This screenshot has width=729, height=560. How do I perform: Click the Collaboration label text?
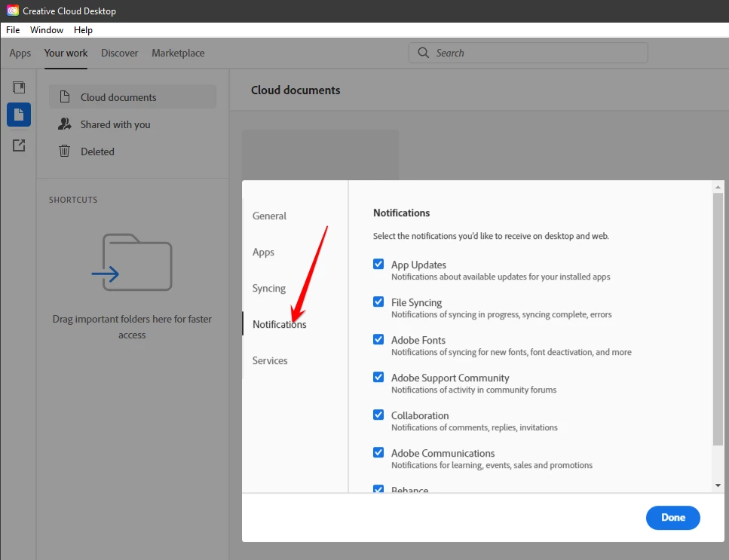coord(420,415)
